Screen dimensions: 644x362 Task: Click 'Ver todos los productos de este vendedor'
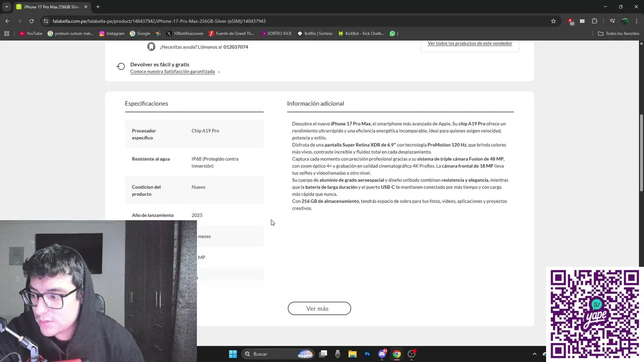[x=470, y=43]
